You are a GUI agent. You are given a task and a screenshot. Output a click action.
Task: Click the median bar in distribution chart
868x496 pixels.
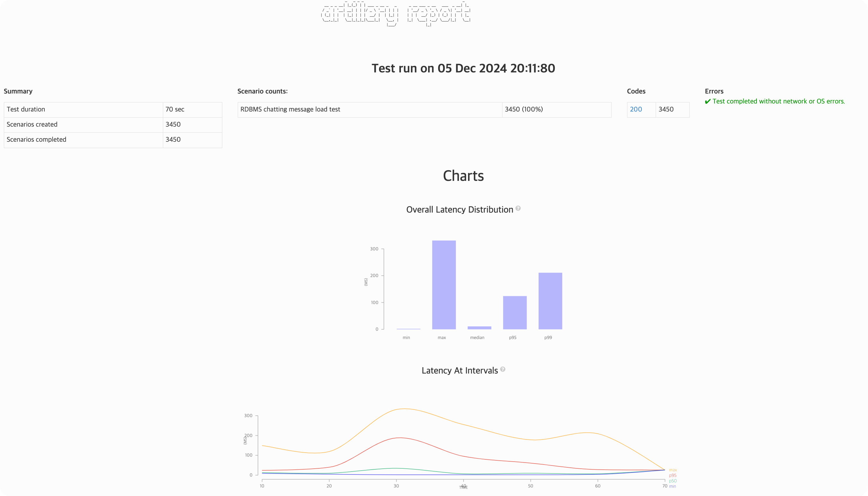(x=479, y=328)
